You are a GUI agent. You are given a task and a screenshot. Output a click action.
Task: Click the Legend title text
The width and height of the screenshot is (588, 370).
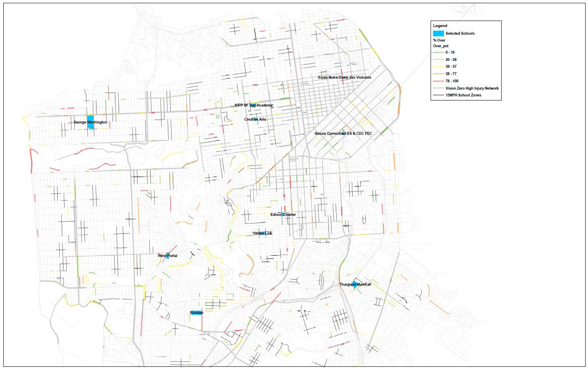pyautogui.click(x=440, y=26)
